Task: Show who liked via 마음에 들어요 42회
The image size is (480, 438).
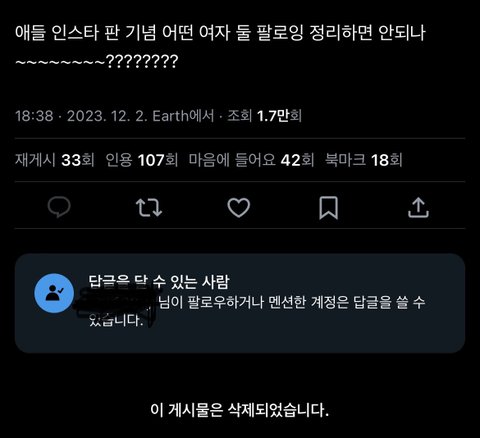Action: click(x=251, y=160)
